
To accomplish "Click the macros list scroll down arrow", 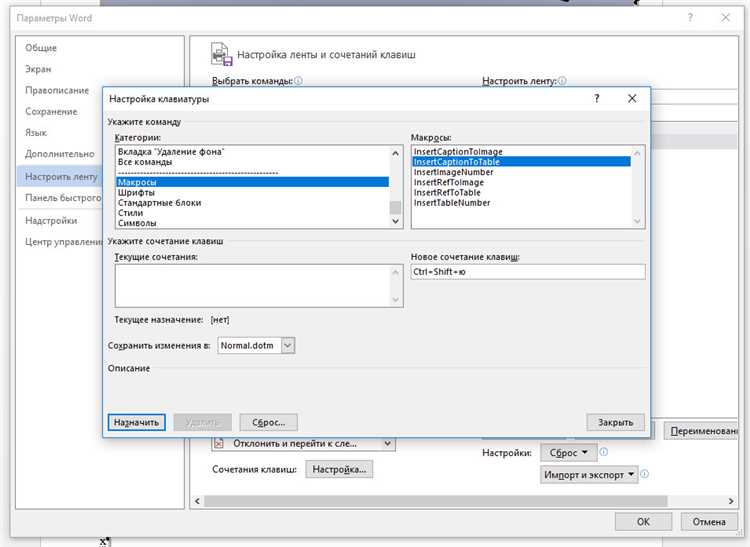I will click(x=637, y=221).
